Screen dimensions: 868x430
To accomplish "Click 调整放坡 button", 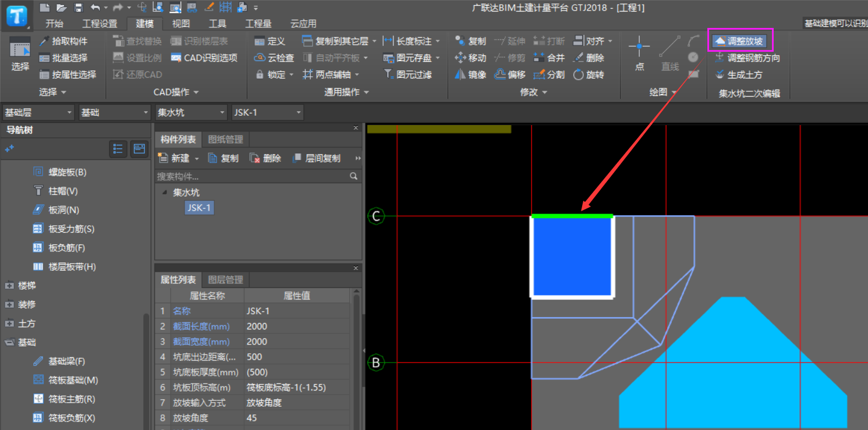I will [x=738, y=41].
